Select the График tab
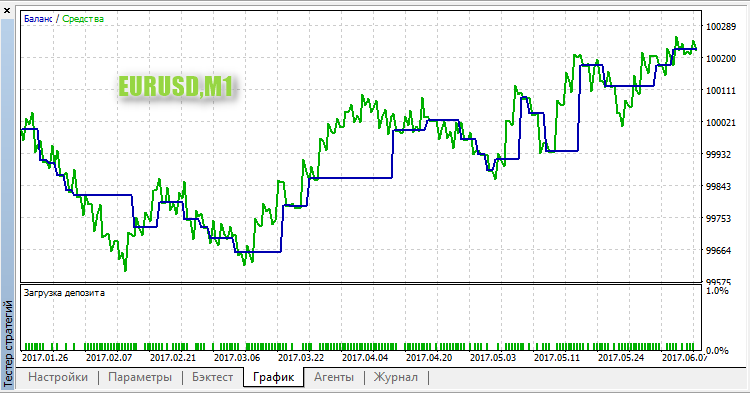Viewport: 750px width, 394px height. (x=273, y=377)
